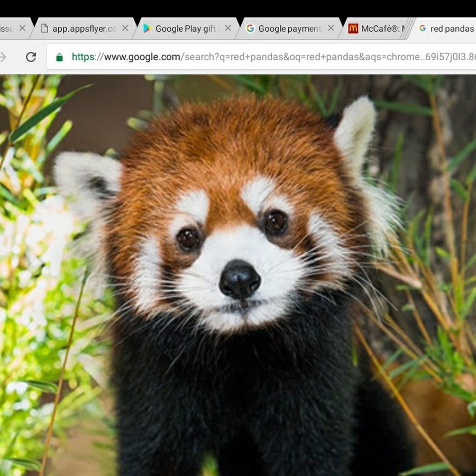Reload the current page

(x=31, y=57)
